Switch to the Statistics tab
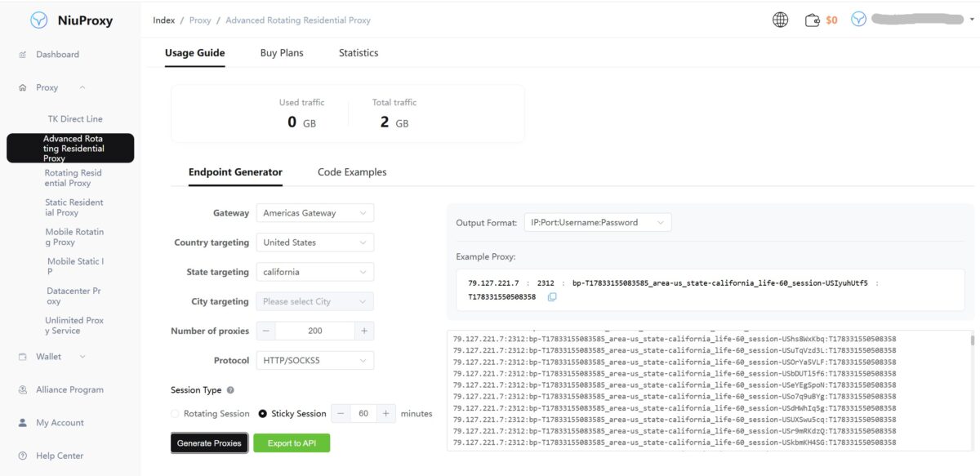This screenshot has width=980, height=476. (x=359, y=53)
